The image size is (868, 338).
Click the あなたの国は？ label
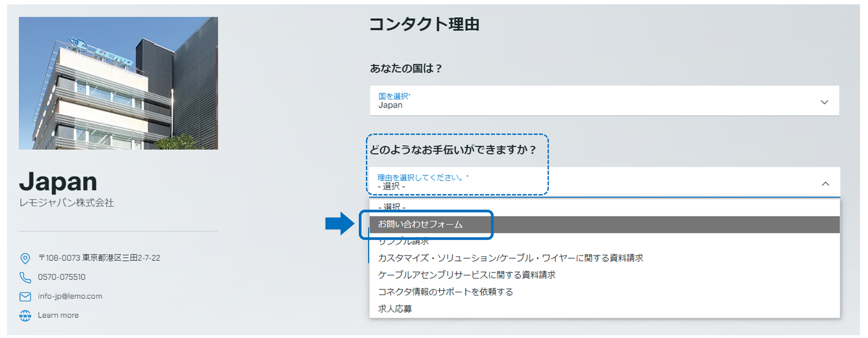point(406,69)
